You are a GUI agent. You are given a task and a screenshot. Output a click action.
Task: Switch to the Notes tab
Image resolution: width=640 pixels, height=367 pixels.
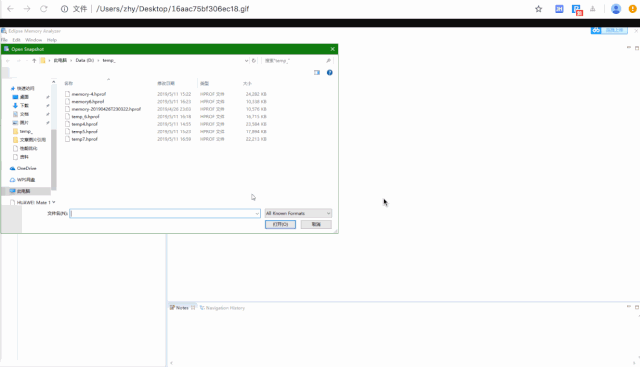click(x=182, y=308)
